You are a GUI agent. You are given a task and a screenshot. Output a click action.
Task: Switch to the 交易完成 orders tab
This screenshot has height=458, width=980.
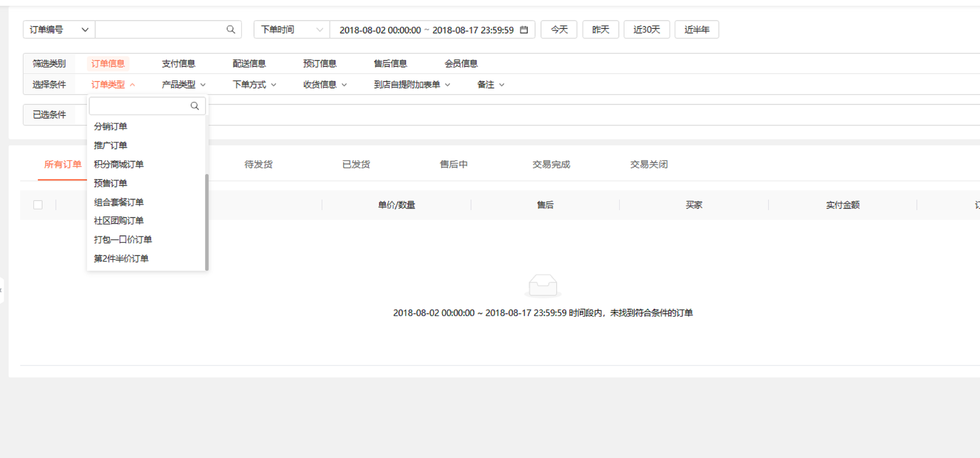(551, 164)
